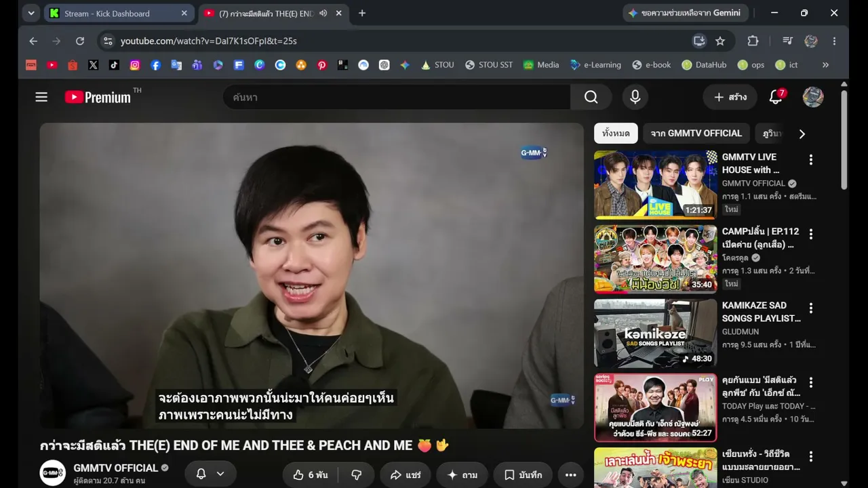This screenshot has width=868, height=488.
Task: Open options for GMMTV LIVE HOUSE video
Action: (x=810, y=160)
